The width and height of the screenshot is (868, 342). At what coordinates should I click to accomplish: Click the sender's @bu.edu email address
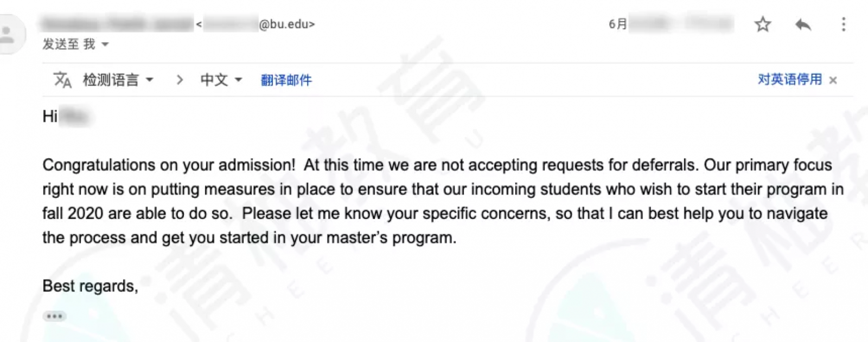click(256, 24)
